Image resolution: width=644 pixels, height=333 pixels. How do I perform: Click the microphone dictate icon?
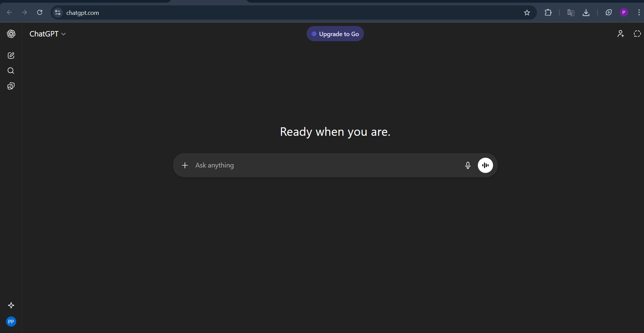468,165
